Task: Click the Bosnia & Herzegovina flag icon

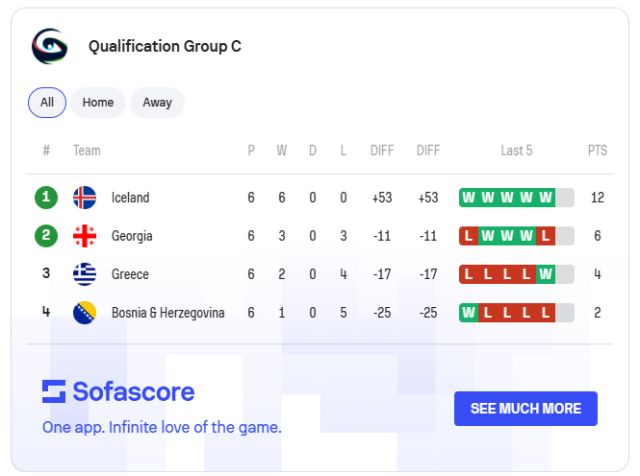Action: [85, 313]
